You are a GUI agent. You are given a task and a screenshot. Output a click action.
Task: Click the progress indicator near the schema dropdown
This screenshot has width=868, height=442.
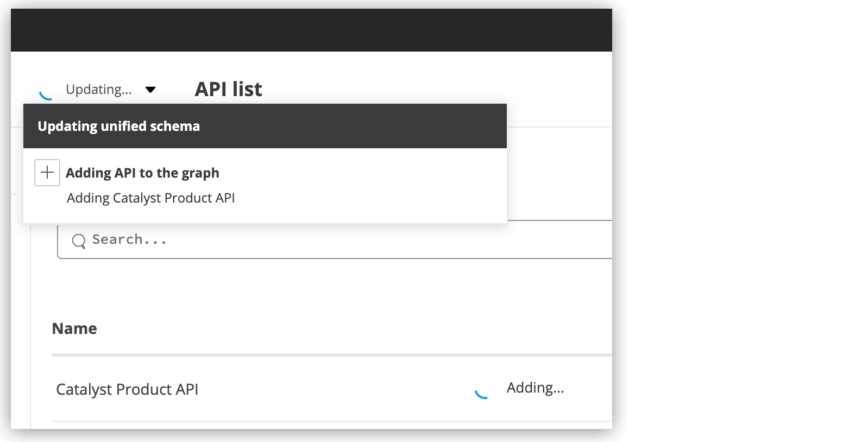(x=47, y=93)
